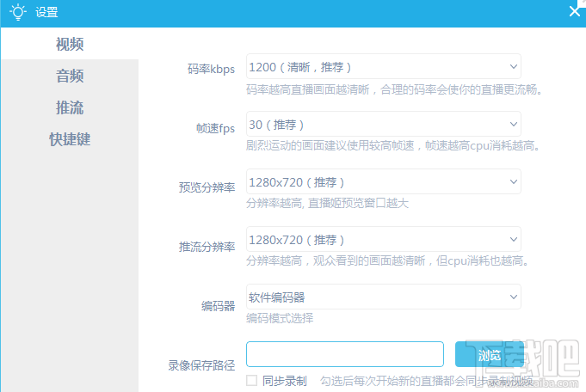Click the 编码器 label
The width and height of the screenshot is (586, 392).
click(219, 306)
